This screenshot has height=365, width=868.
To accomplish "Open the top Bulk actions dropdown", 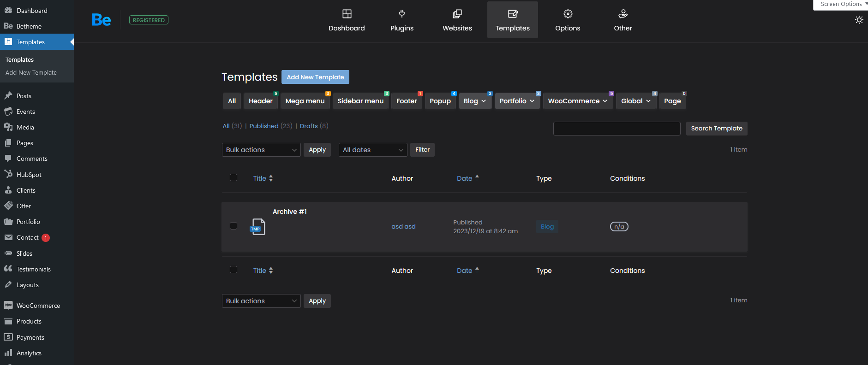I will point(261,150).
